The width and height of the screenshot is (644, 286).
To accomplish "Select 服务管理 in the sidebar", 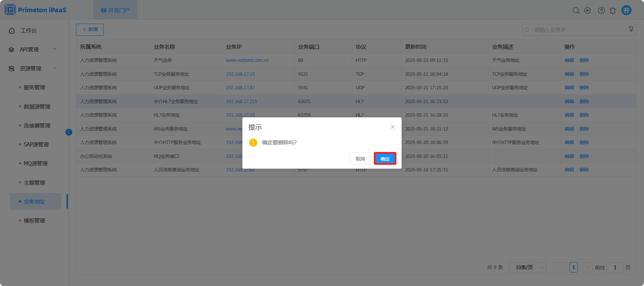I will 34,88.
